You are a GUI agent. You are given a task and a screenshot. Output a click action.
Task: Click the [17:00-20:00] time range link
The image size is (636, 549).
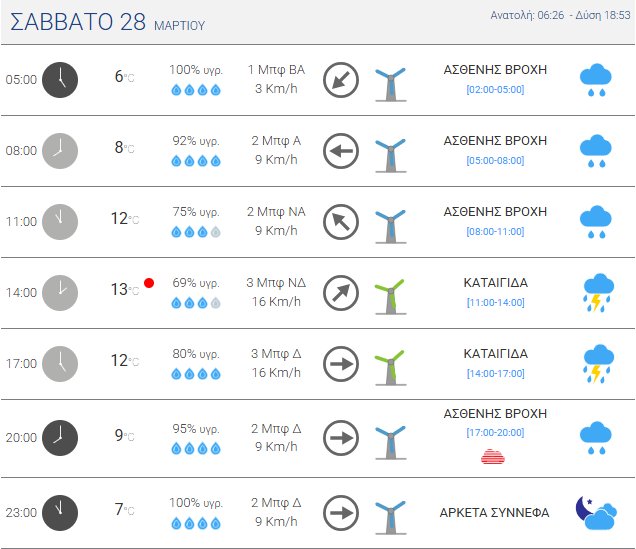(495, 432)
